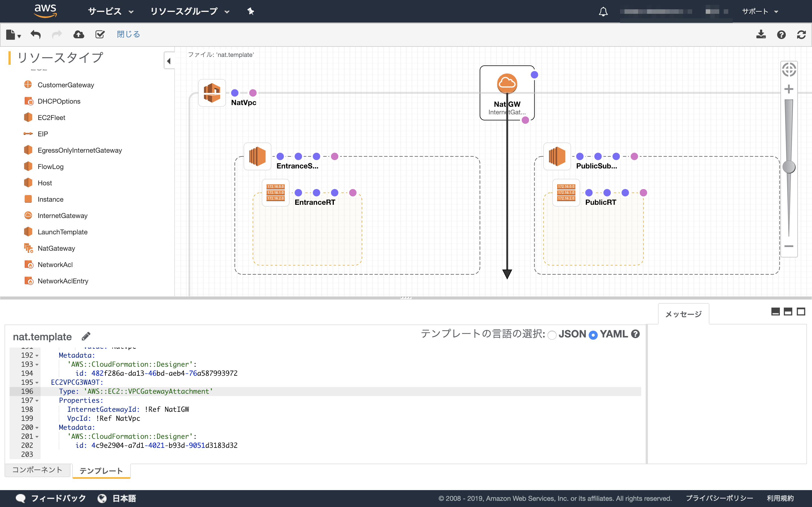812x507 pixels.
Task: Click the download diagram icon
Action: 761,34
